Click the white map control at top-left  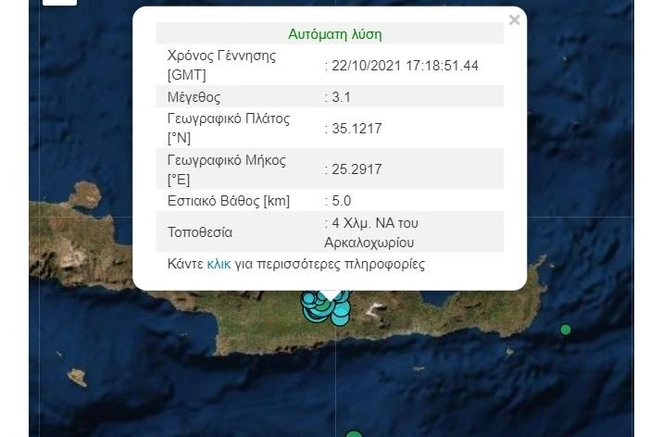pos(60,2)
